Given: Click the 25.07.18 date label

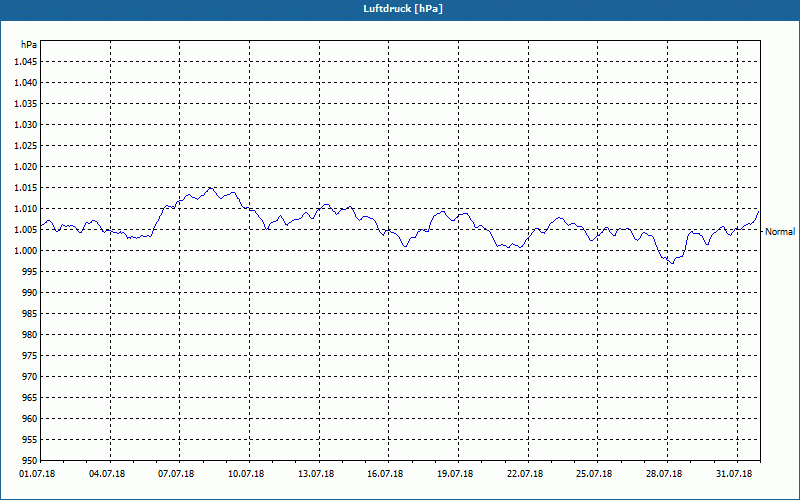Looking at the screenshot, I should (x=594, y=474).
